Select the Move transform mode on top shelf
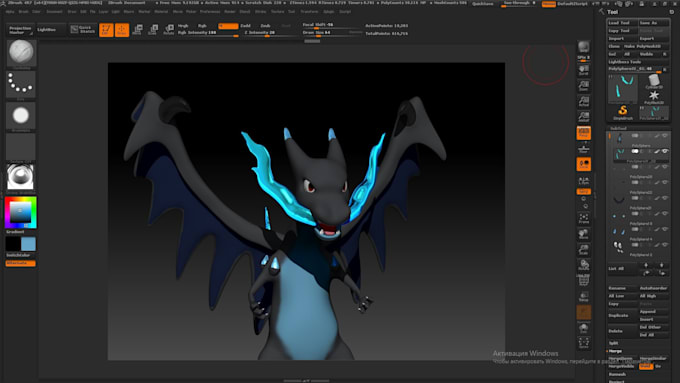This screenshot has width=680, height=383. click(x=137, y=30)
